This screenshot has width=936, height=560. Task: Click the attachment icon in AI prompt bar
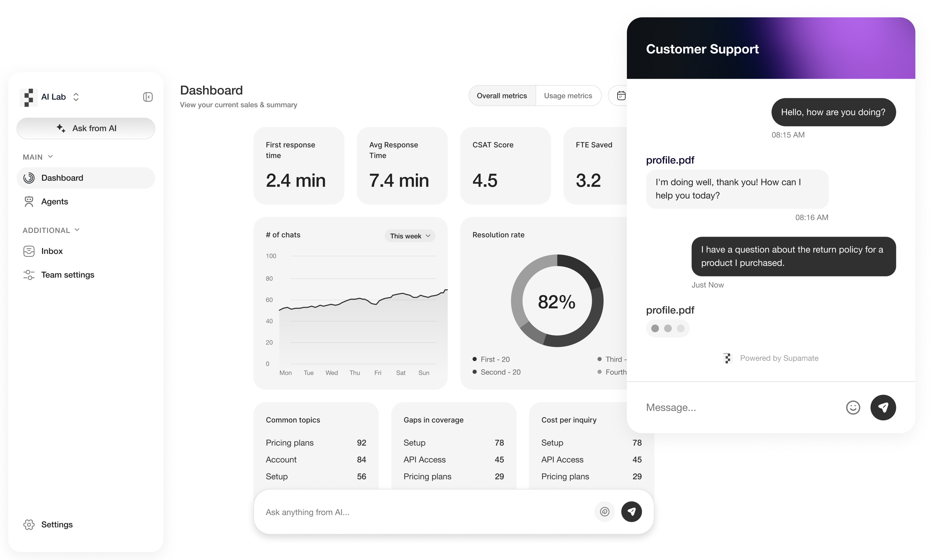click(604, 512)
